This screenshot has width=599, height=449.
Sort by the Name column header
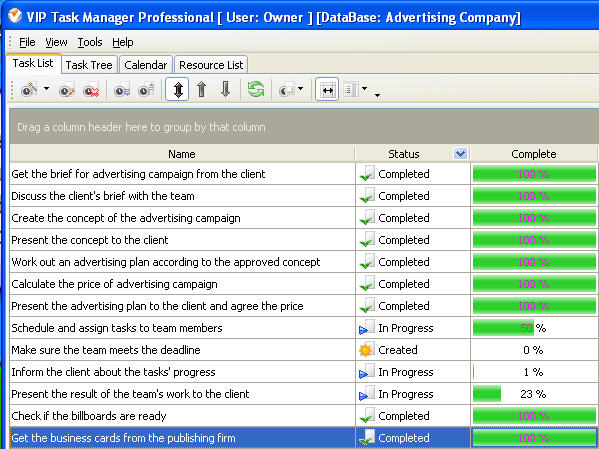click(x=182, y=154)
